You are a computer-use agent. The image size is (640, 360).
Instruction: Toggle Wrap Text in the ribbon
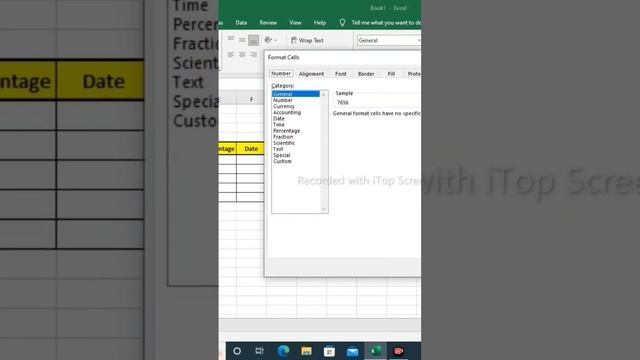[x=307, y=40]
